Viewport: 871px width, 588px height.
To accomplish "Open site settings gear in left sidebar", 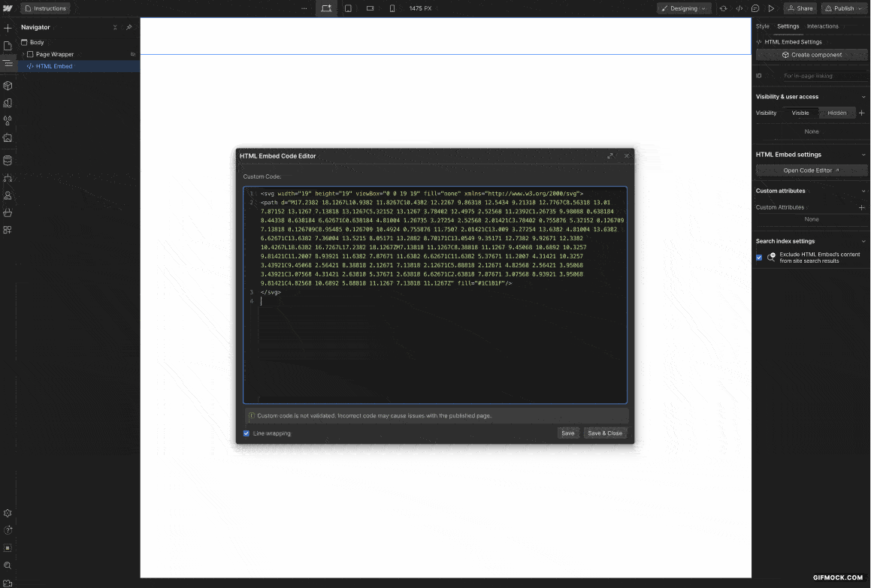I will [8, 513].
